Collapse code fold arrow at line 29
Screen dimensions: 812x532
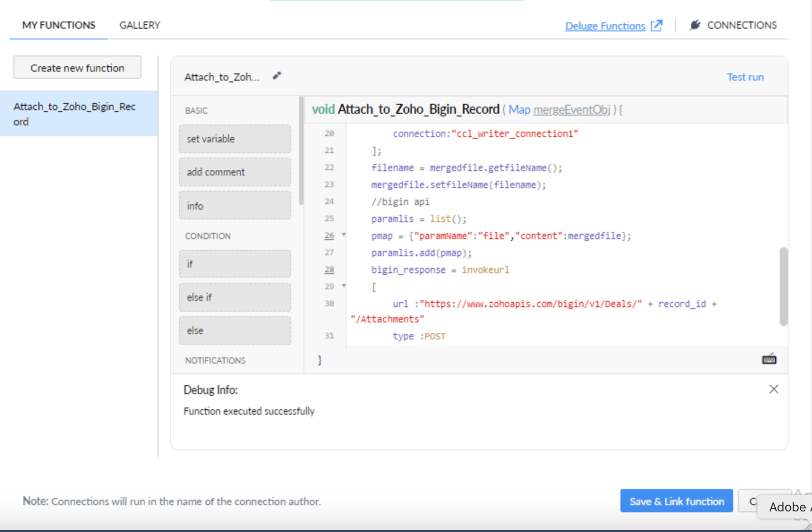coord(344,286)
